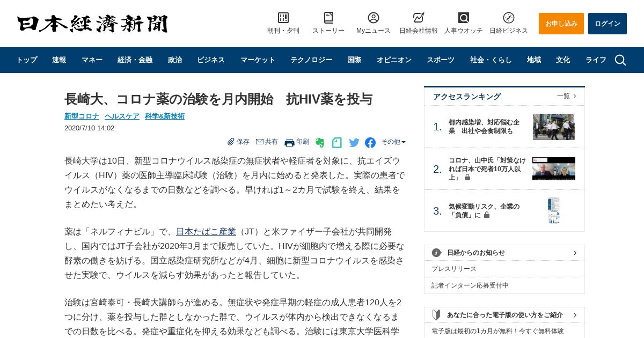
Task: Open the プレスリリース link
Action: tap(454, 269)
